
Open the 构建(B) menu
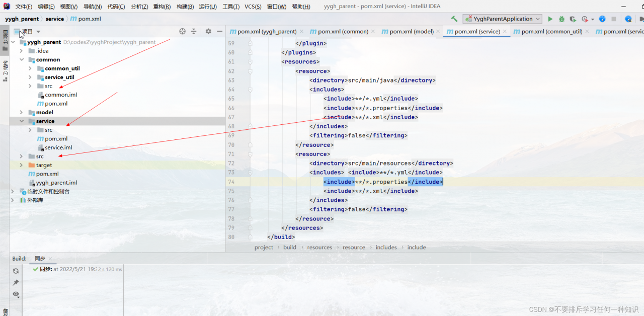tap(185, 7)
